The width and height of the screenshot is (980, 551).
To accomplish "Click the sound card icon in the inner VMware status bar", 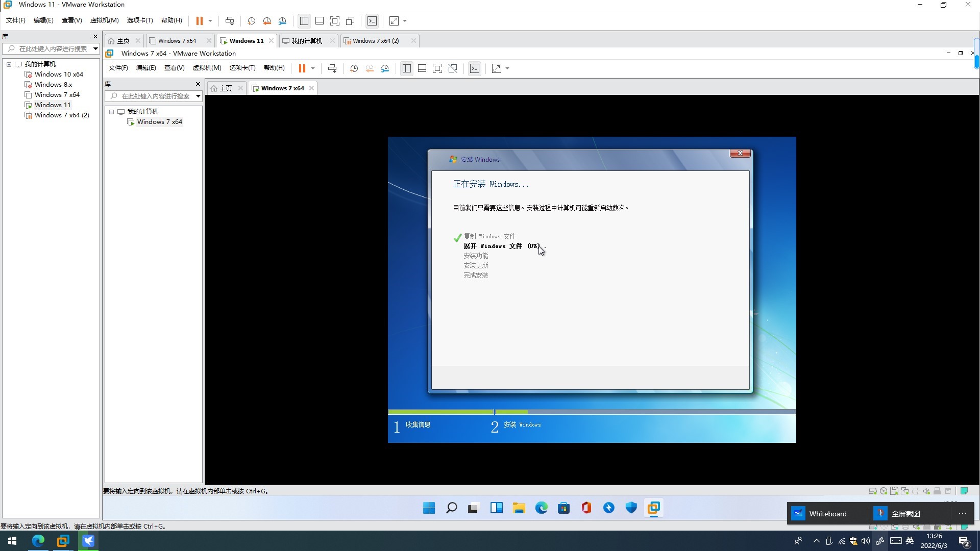I will click(x=926, y=491).
